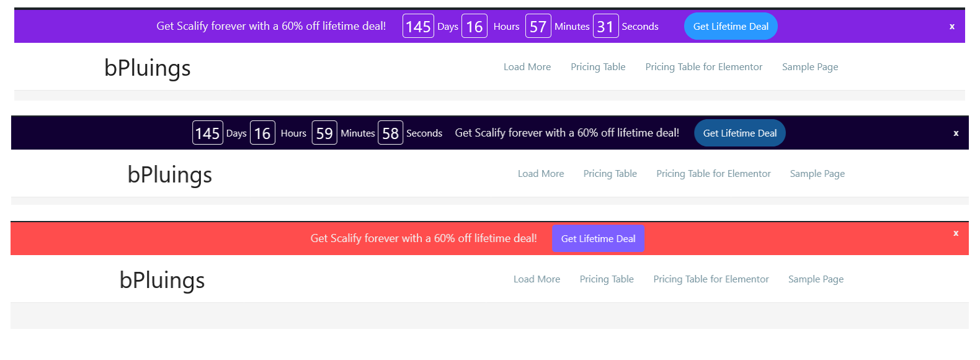The width and height of the screenshot is (980, 360).
Task: Click Pricing Table in middle navigation
Action: point(610,173)
